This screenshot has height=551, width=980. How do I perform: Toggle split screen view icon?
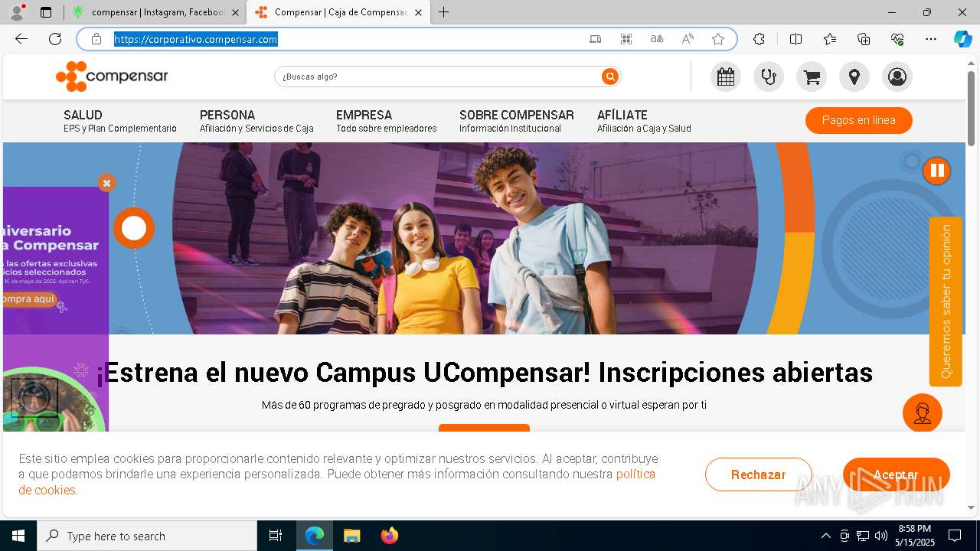[x=795, y=39]
